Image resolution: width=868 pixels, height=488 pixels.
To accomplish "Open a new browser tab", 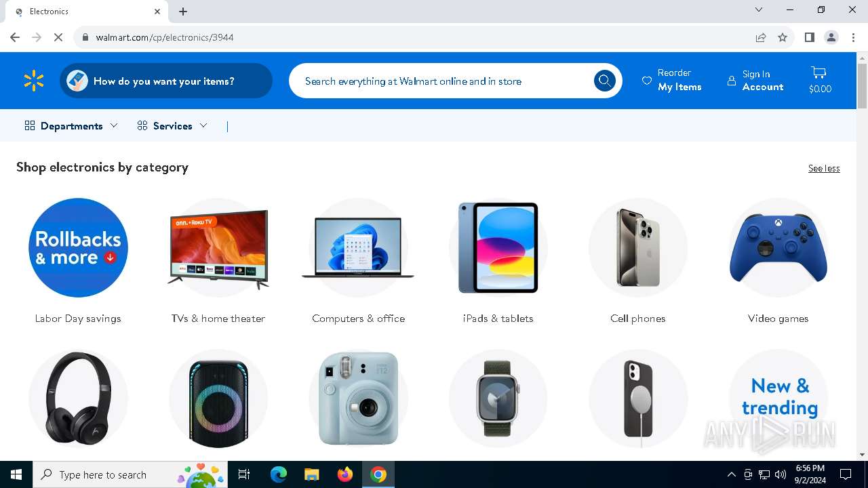I will pos(183,12).
